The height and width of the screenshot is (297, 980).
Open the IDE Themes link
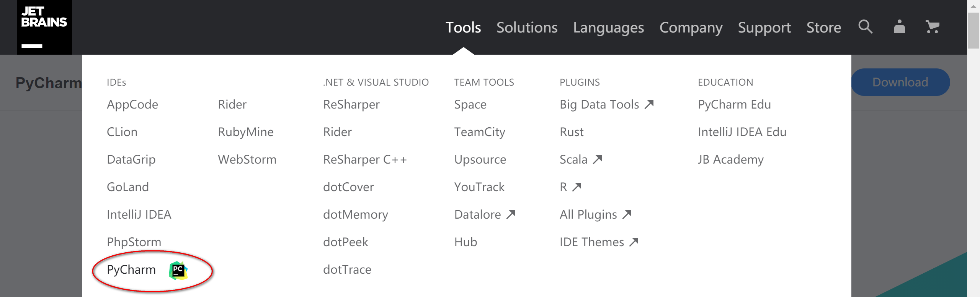(x=599, y=242)
